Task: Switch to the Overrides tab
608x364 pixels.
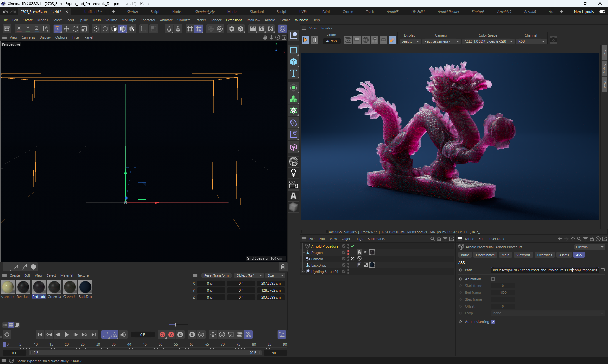Action: coord(544,255)
